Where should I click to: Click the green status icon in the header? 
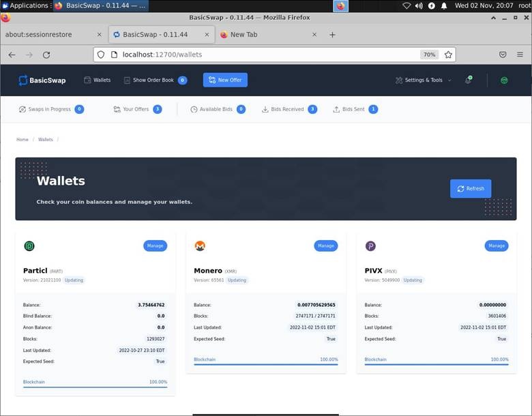[504, 80]
